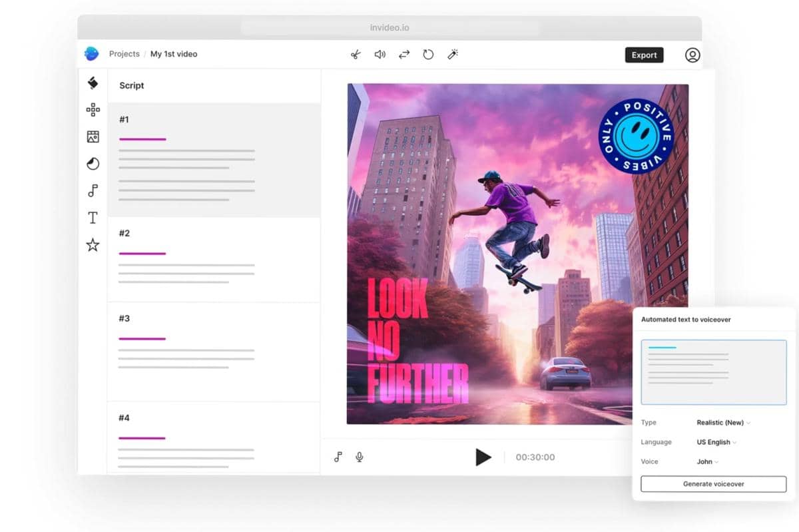Click the microphone icon below the preview
Screen dimensions: 799x532
pos(360,457)
